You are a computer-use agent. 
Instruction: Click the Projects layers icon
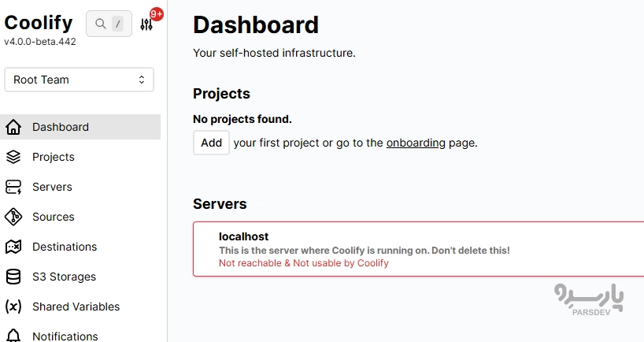[x=13, y=157]
